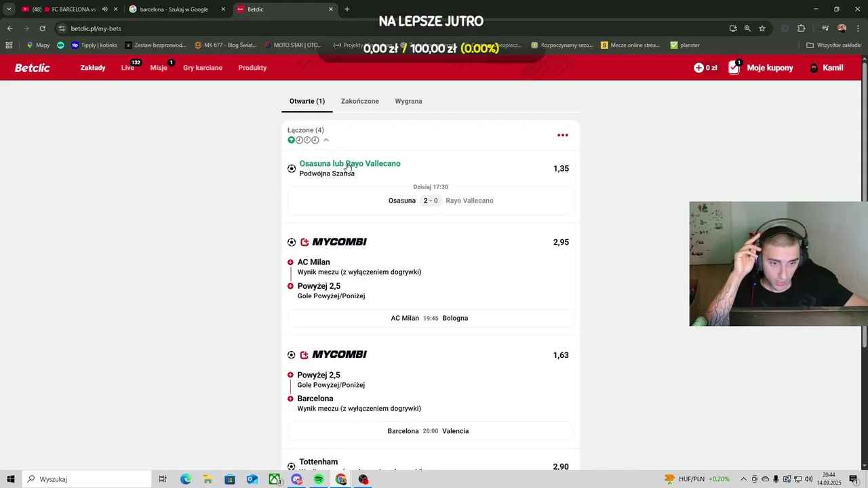Close the Betclic browser tab
Image resolution: width=868 pixels, height=488 pixels.
[x=331, y=9]
